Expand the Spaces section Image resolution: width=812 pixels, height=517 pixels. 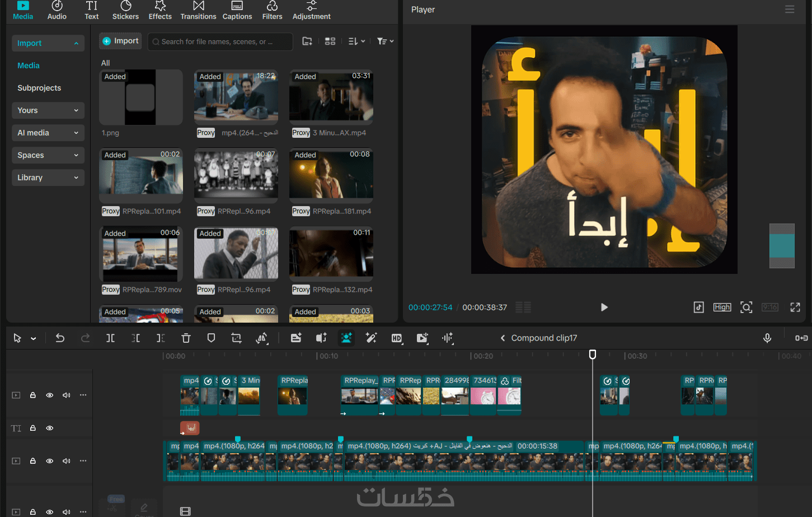point(48,155)
